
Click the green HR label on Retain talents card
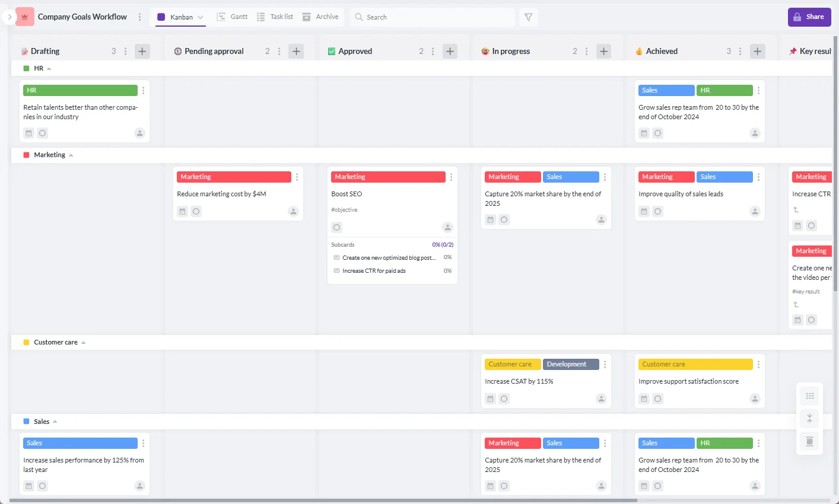pyautogui.click(x=80, y=90)
